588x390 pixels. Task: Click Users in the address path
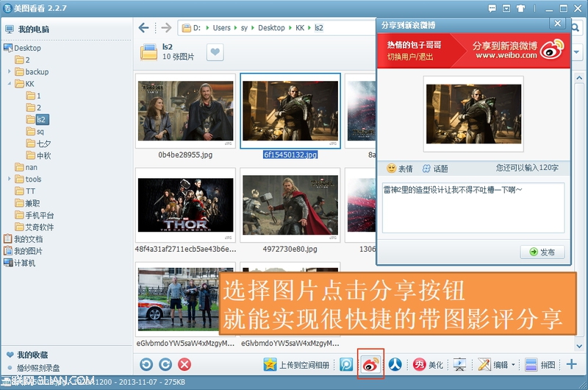[222, 27]
